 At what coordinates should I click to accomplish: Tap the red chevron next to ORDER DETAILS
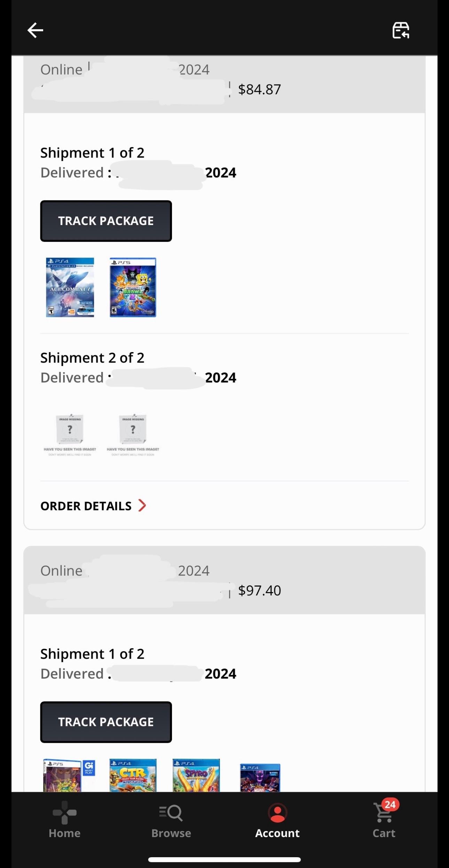[142, 505]
